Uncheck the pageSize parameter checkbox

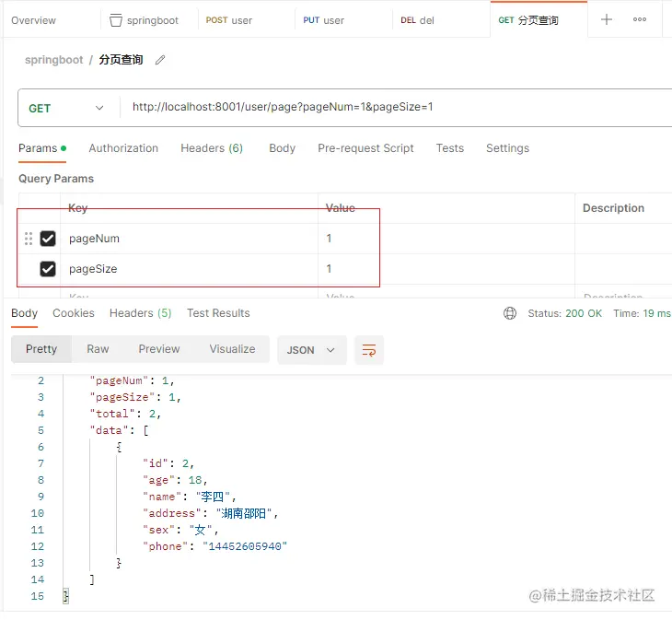[x=48, y=269]
